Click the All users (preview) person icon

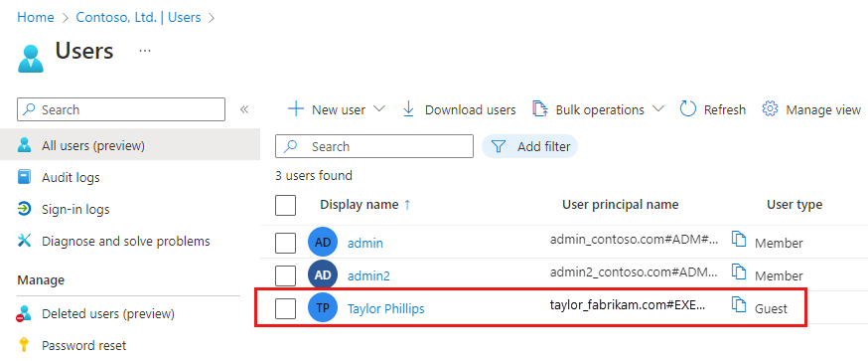(25, 146)
